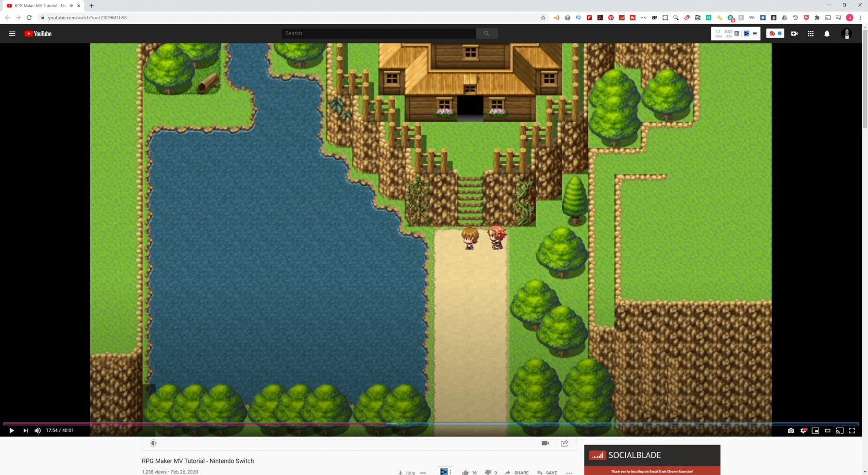868x475 pixels.
Task: Cast the video to a TV
Action: tap(840, 431)
